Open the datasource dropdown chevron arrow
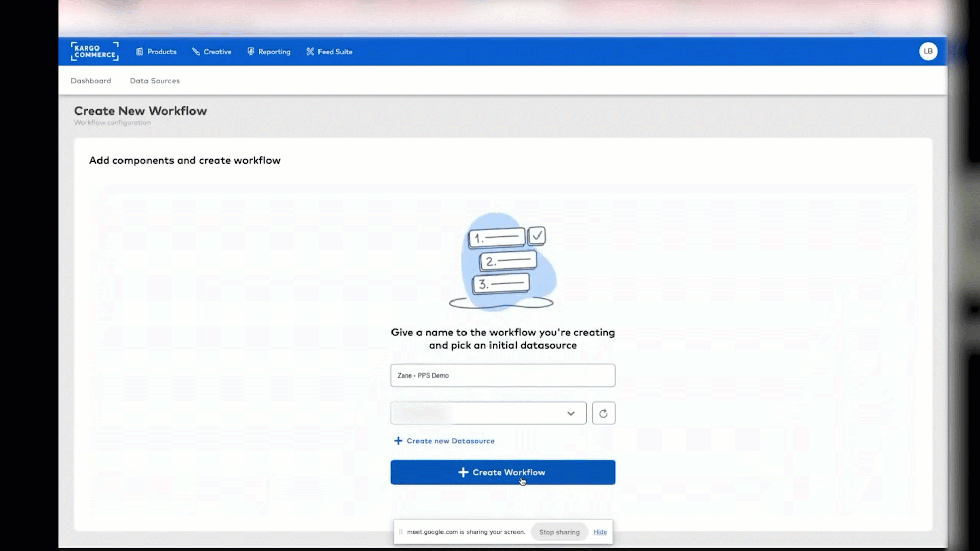Viewport: 980px width, 551px height. tap(571, 413)
